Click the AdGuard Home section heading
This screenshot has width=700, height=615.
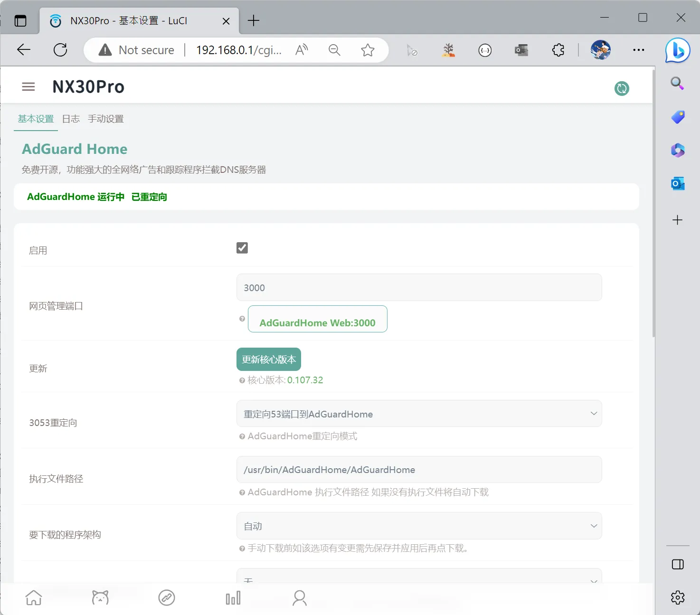[75, 149]
